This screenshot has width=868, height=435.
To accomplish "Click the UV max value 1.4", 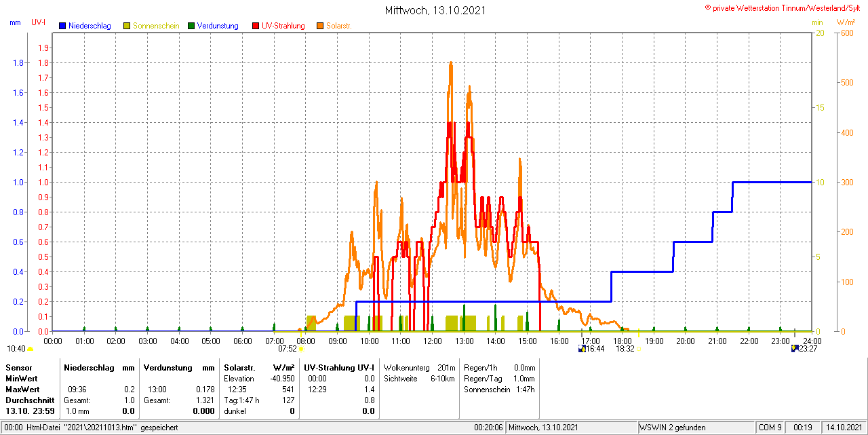I will (370, 390).
